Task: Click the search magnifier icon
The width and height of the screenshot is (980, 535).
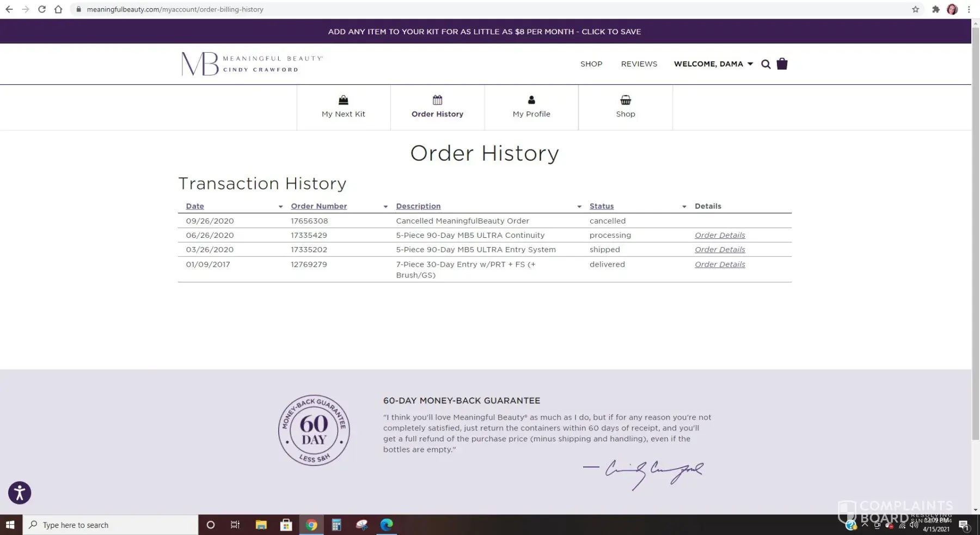Action: point(765,64)
